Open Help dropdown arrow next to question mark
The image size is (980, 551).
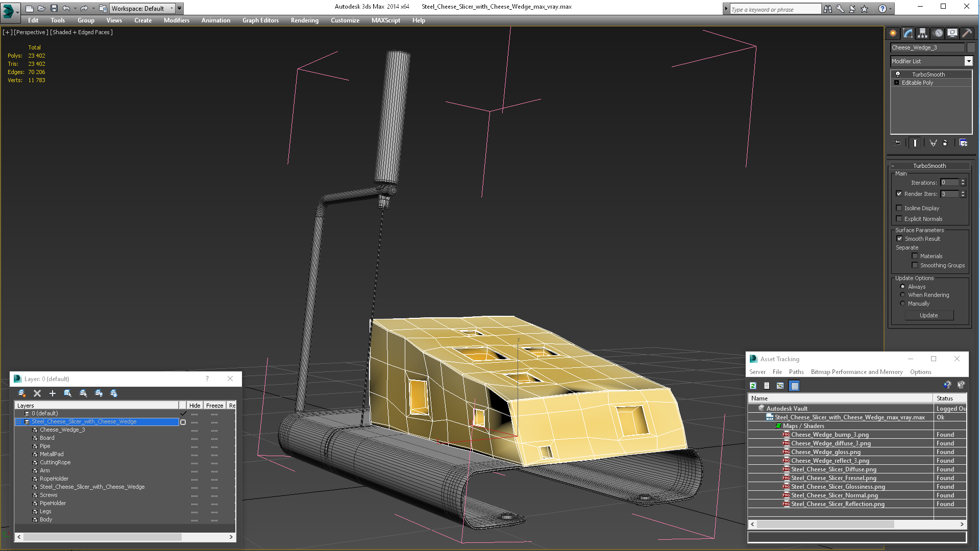(x=891, y=9)
